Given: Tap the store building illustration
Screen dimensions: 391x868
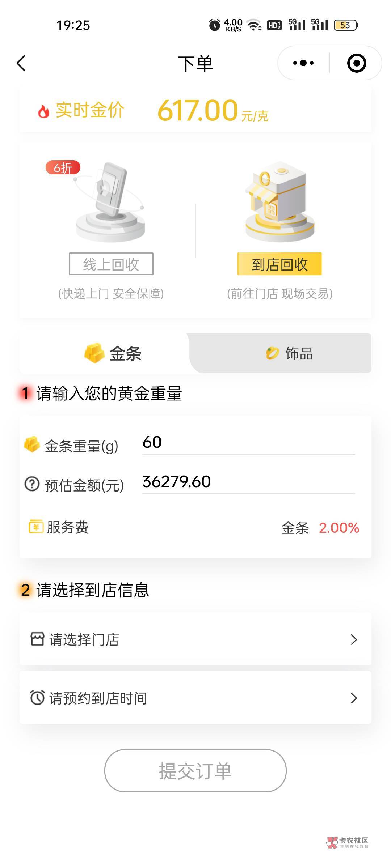Looking at the screenshot, I should pyautogui.click(x=279, y=201).
